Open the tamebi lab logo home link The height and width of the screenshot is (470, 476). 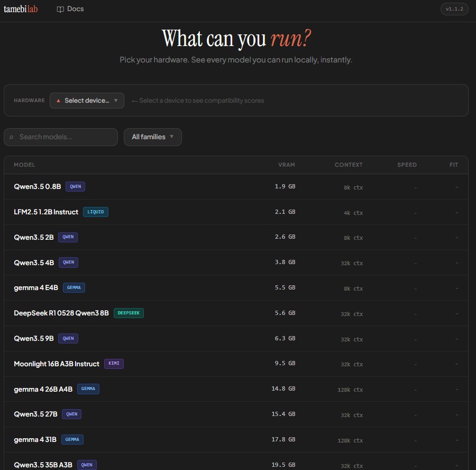click(x=21, y=9)
